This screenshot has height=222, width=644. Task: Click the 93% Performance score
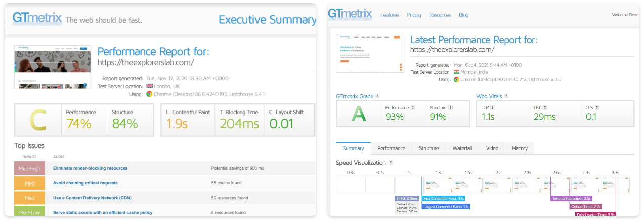coord(395,117)
